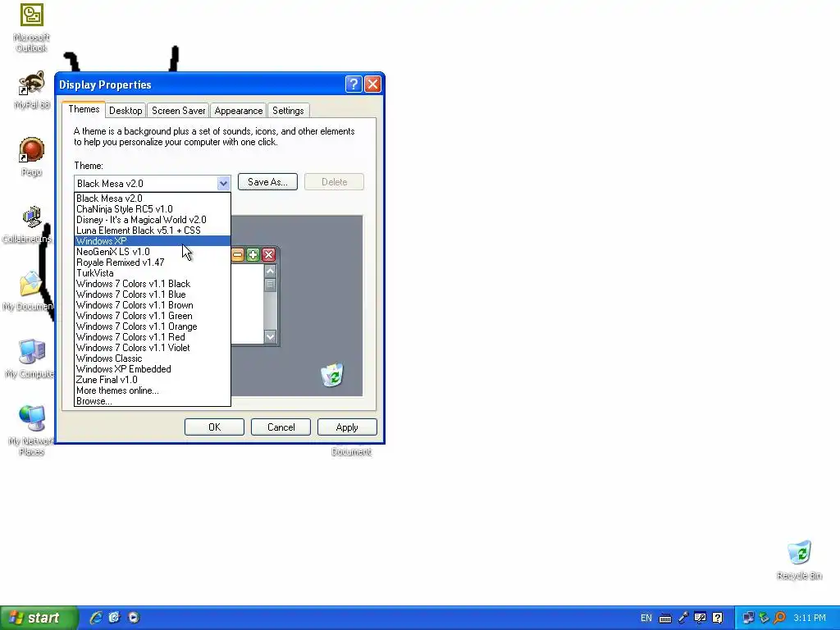Choose Windows 7 Colors v1.1 Blue

152,294
